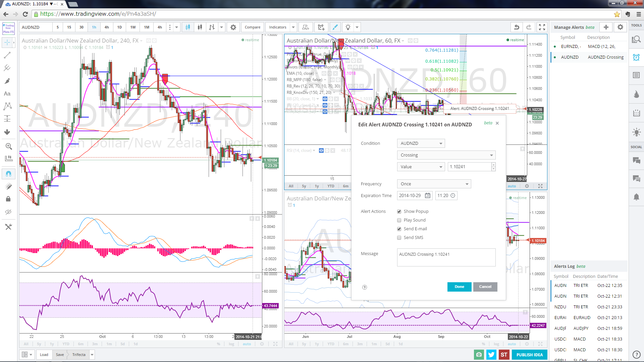Select 6m range on 240 chart

(80, 344)
